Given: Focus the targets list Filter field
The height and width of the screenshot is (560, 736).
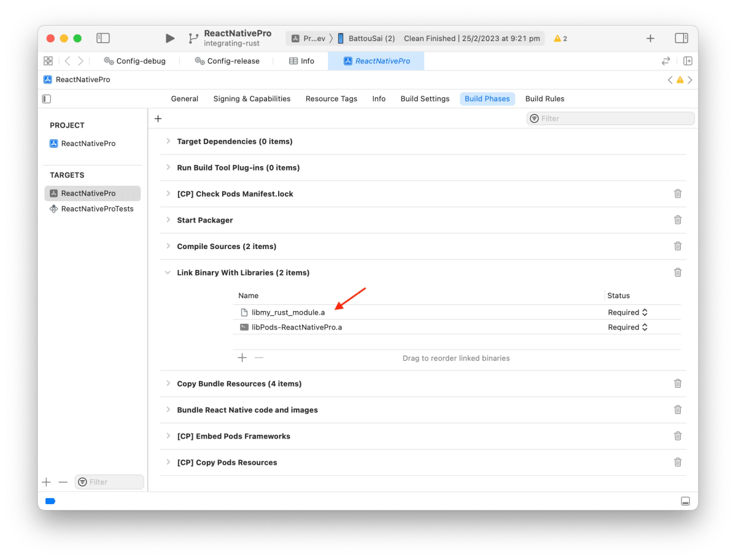Looking at the screenshot, I should (x=109, y=482).
